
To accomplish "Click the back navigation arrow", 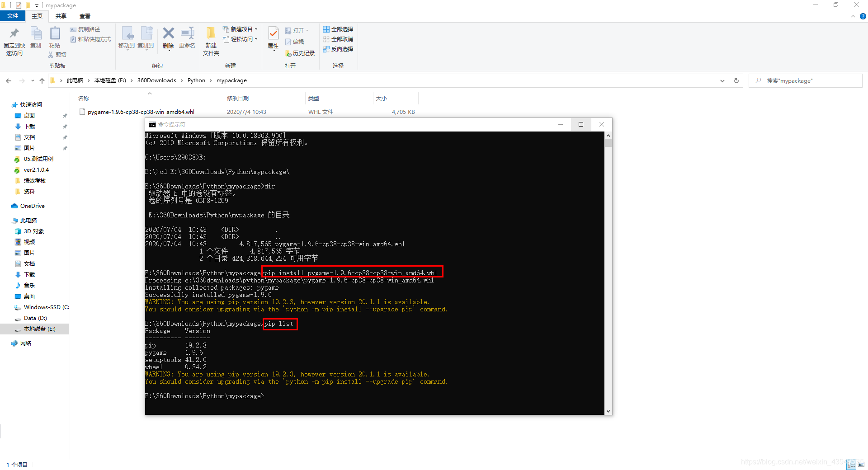I will tap(9, 80).
